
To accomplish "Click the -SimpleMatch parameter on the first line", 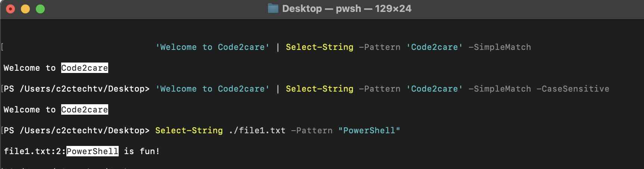I will 500,47.
